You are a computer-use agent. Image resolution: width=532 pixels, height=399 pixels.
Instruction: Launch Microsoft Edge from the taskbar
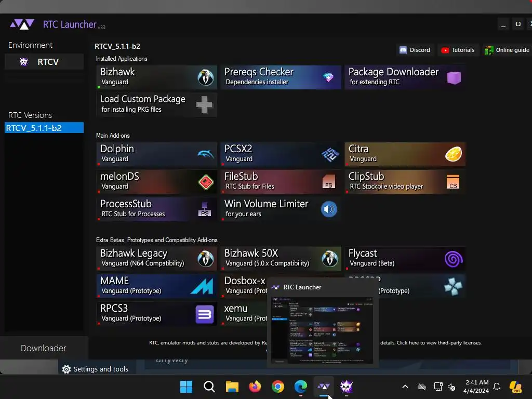pos(301,387)
